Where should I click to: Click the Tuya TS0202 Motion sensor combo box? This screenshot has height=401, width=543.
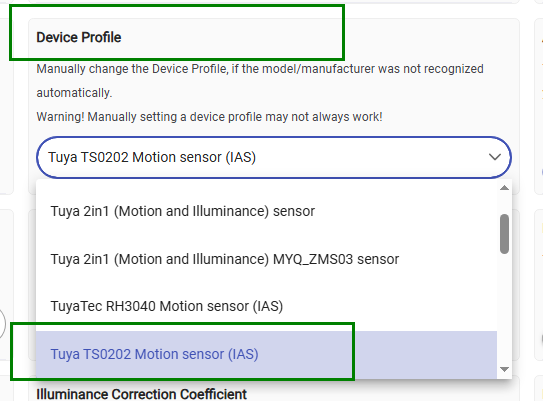[274, 157]
